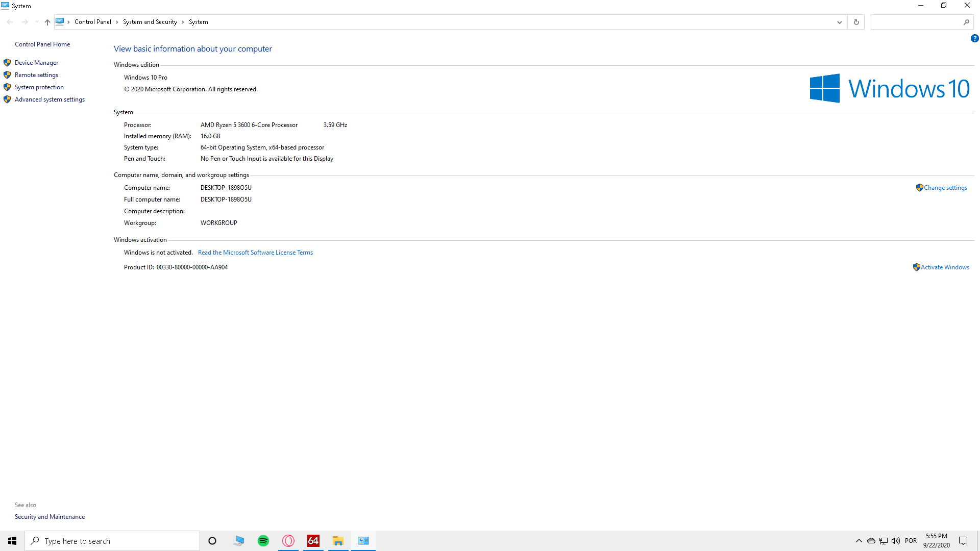
Task: Open the address bar history dropdown
Action: tap(839, 22)
